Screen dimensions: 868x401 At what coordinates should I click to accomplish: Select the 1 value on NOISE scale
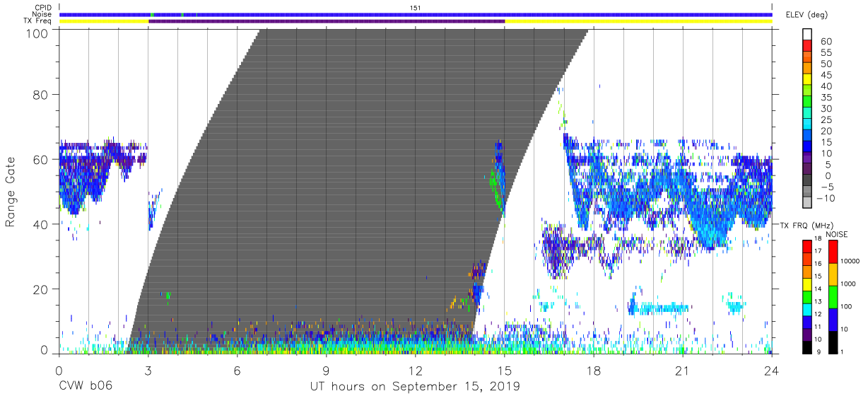(843, 351)
